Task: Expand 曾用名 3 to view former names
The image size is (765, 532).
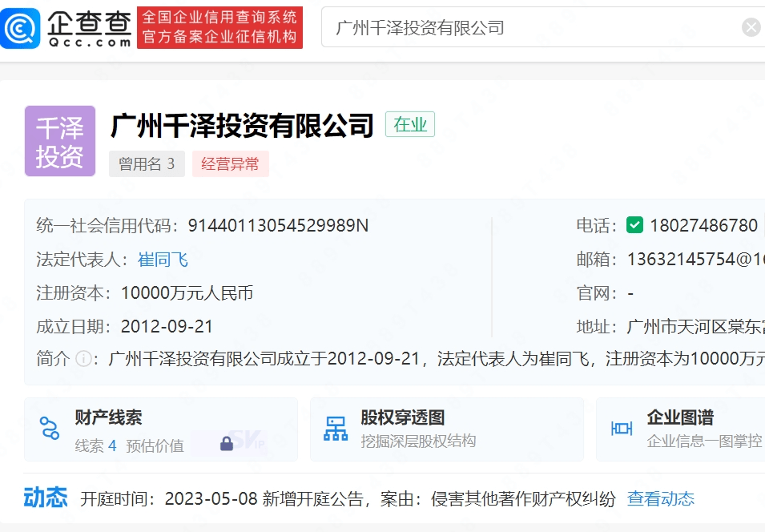Action: (x=147, y=163)
